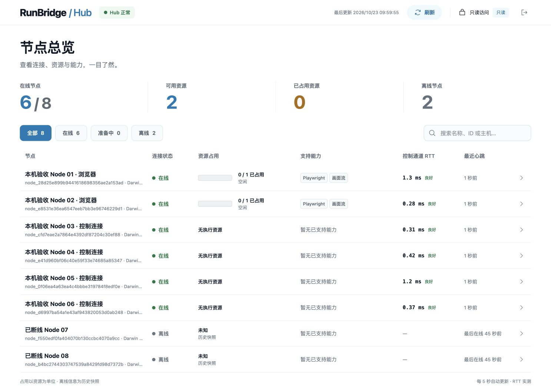
Task: Click the 画面流 tag on Node 02
Action: click(339, 204)
